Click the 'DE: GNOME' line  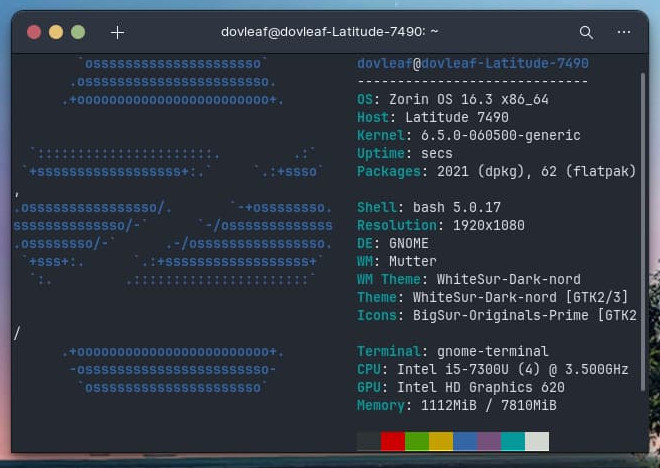[393, 243]
